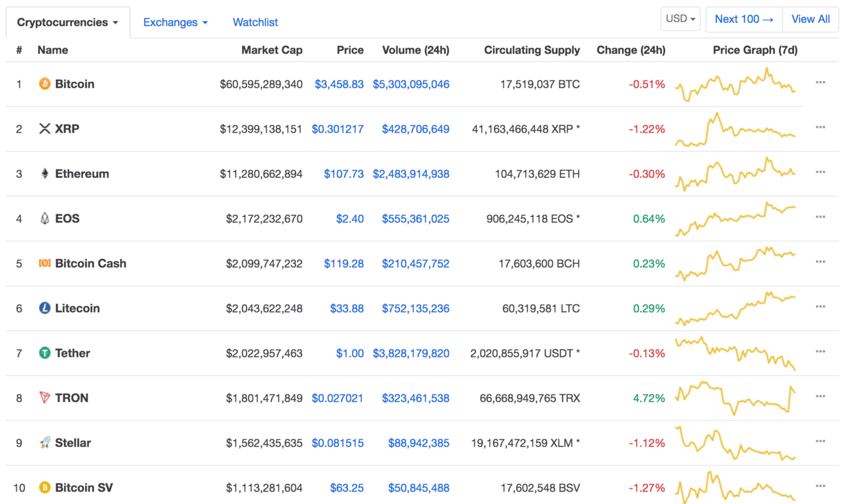
Task: Click Bitcoin's market cap $60,595,289,340
Action: [262, 84]
